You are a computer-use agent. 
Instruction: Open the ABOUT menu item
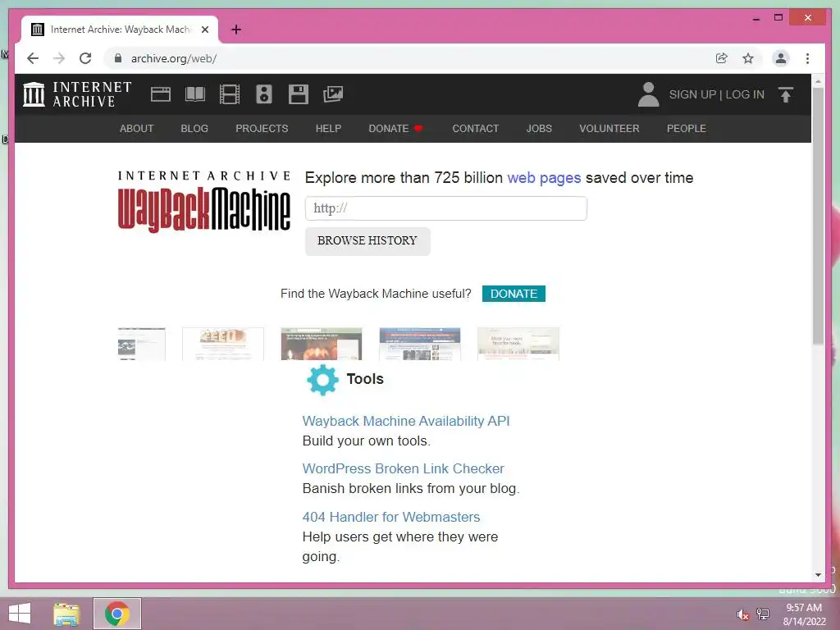137,129
